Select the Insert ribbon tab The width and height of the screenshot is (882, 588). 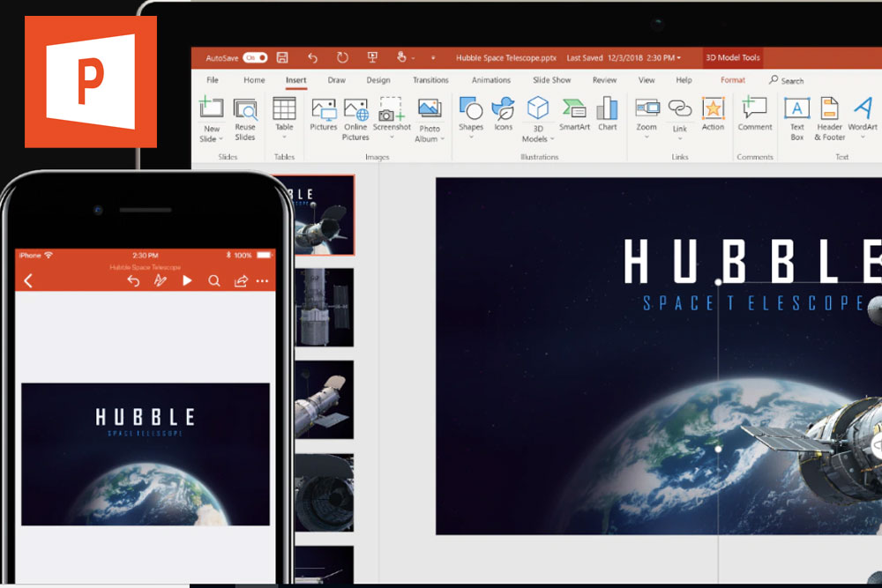tap(295, 80)
